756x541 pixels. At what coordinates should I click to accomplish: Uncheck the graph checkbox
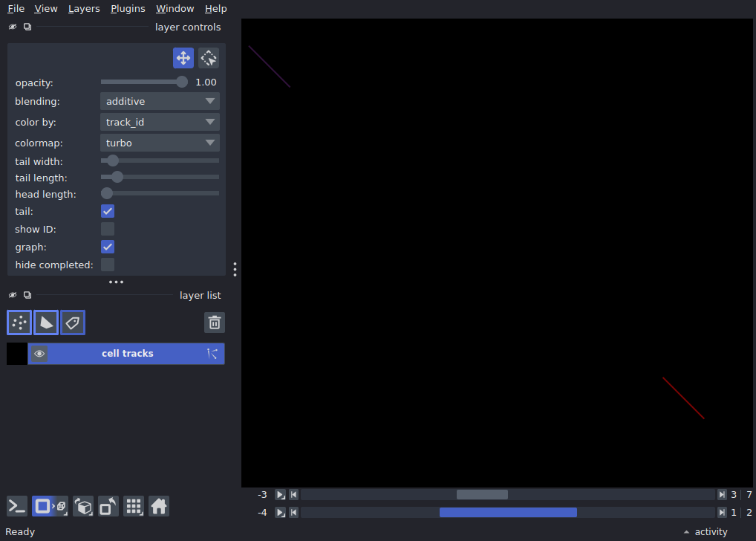click(108, 247)
